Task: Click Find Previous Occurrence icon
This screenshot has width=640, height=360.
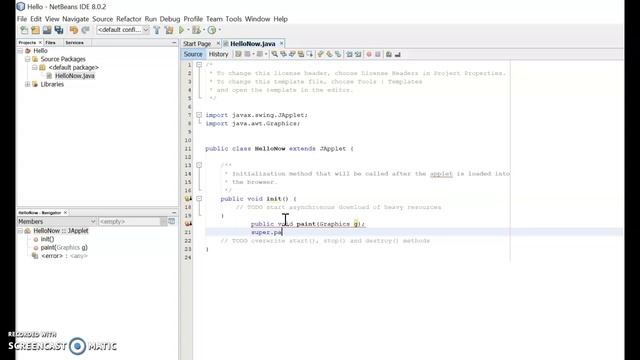Action: (283, 54)
